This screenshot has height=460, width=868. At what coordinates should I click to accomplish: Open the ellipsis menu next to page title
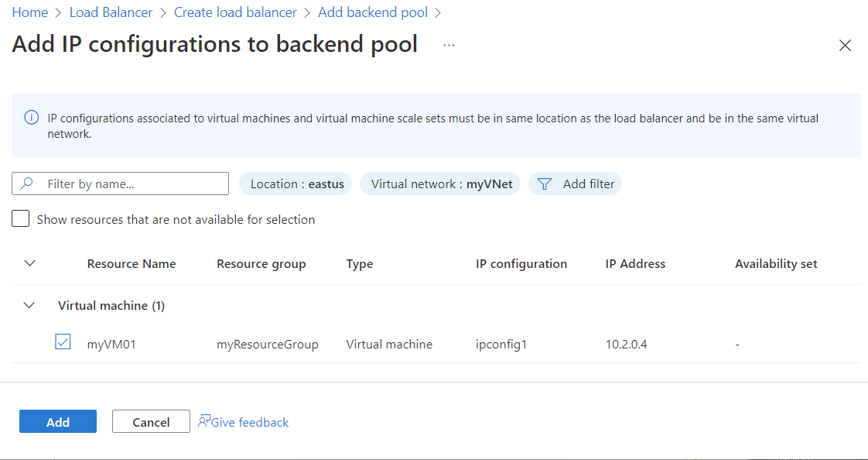click(449, 46)
